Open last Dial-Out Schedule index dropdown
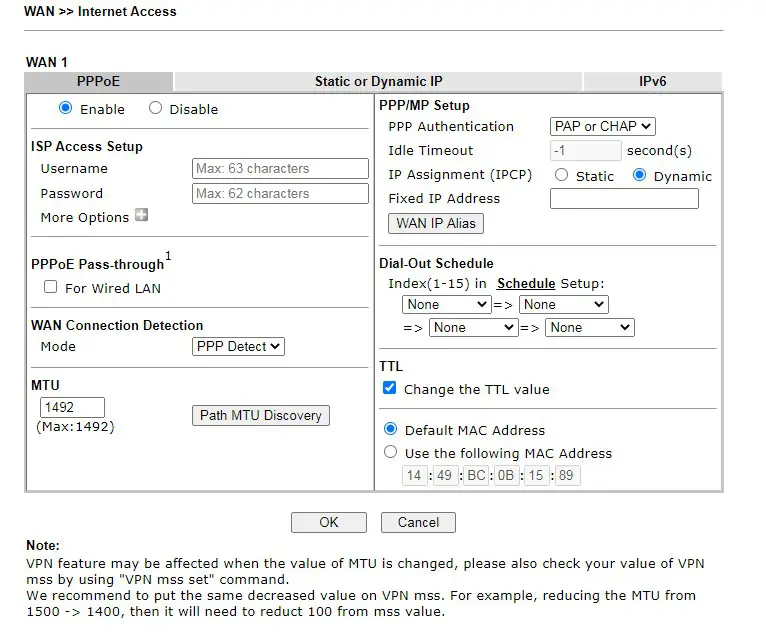This screenshot has width=766, height=633. 589,327
